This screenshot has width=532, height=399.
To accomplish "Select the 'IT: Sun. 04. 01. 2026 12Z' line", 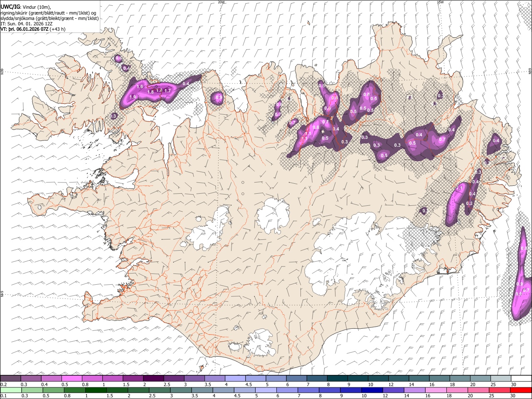I will (27, 24).
